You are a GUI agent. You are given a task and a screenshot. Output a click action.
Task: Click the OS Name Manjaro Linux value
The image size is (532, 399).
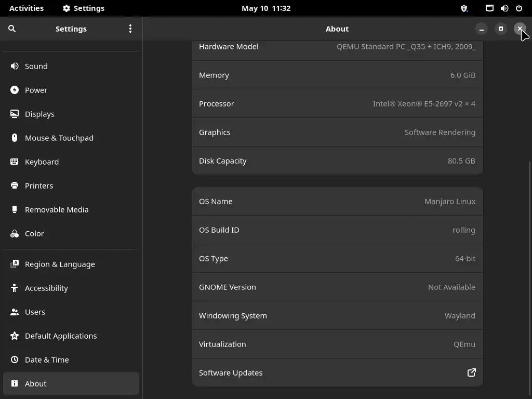click(450, 201)
